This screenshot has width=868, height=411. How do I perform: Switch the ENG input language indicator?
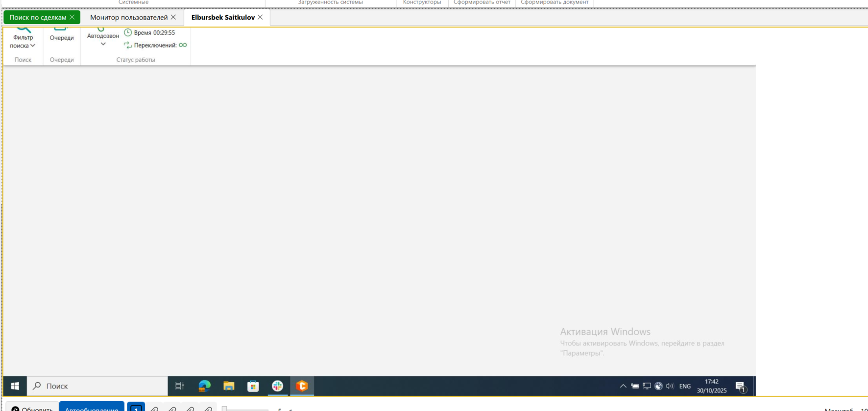[x=685, y=386]
